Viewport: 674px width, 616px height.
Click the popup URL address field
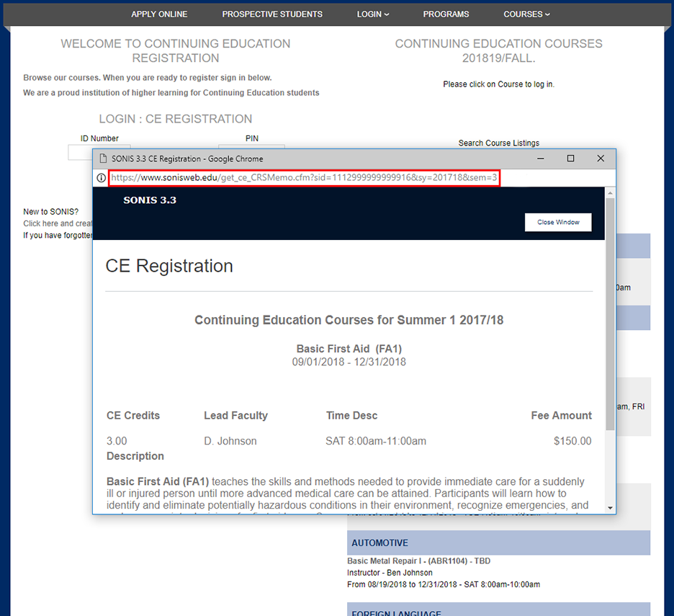click(305, 177)
